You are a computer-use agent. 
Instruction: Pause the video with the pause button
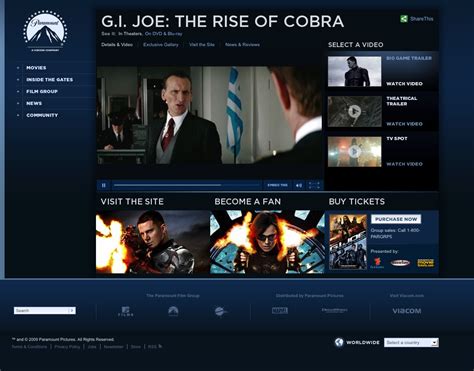(104, 185)
